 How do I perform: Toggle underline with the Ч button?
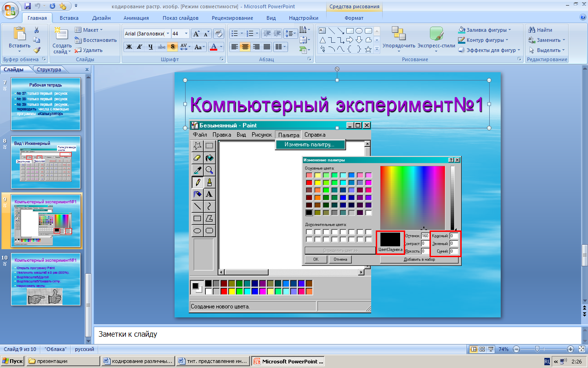[x=150, y=47]
